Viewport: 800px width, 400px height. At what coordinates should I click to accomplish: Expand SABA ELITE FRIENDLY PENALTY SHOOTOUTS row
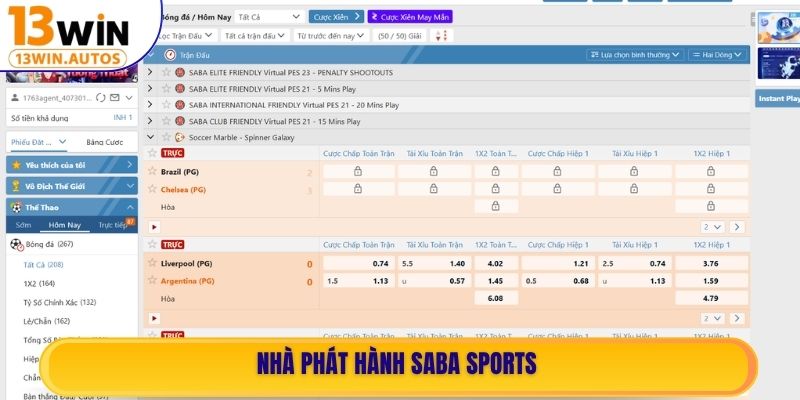[x=150, y=72]
